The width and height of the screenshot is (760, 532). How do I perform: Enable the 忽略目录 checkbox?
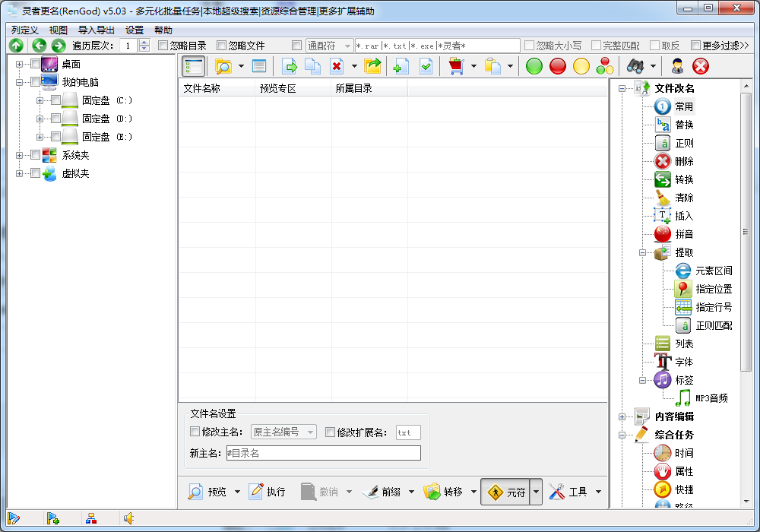coord(163,45)
